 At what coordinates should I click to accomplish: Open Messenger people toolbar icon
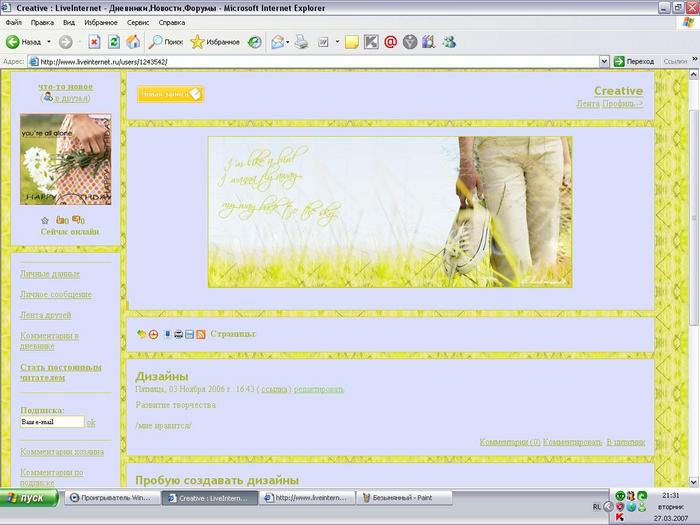pyautogui.click(x=449, y=42)
